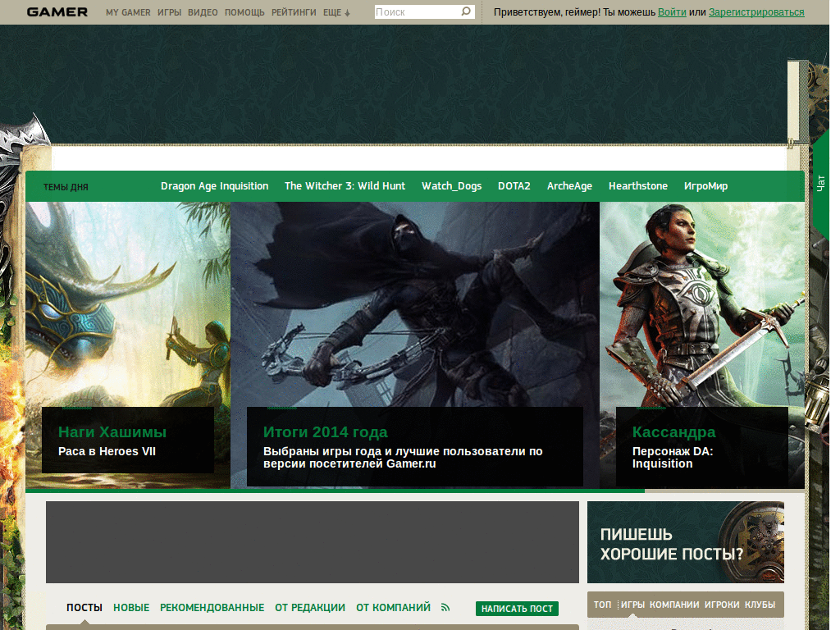Switch to the РЕКОМЕНДОВАННЫЕ tab

212,608
